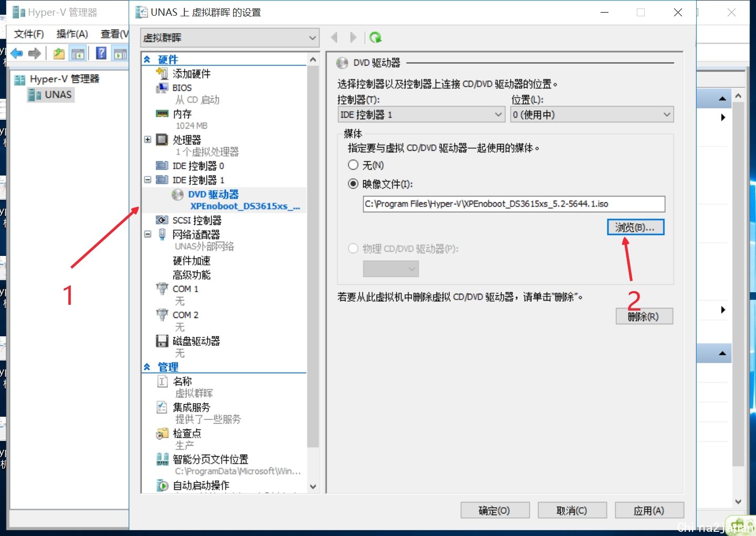
Task: Click the Back arrow in Hyper-V Manager toolbar
Action: [x=17, y=53]
